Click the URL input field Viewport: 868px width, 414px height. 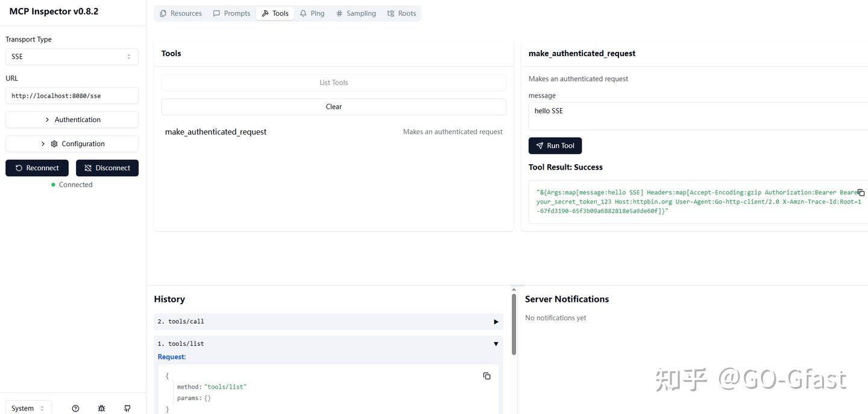coord(72,95)
